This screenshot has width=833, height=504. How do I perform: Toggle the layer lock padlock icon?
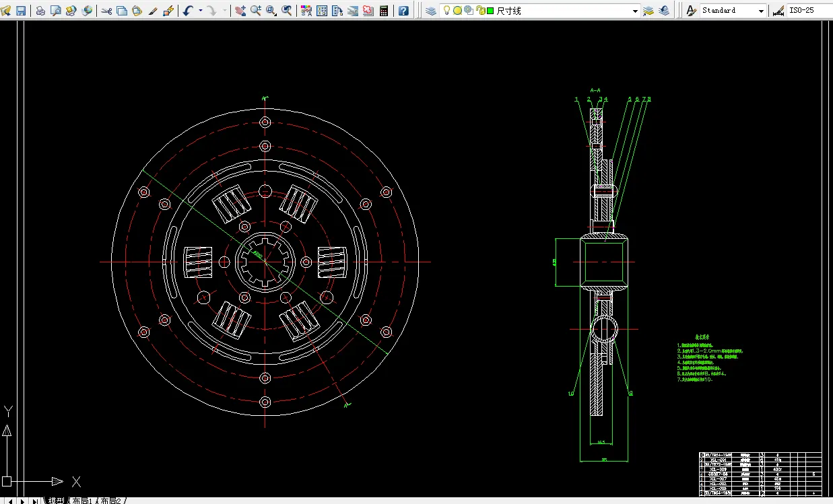[x=480, y=11]
